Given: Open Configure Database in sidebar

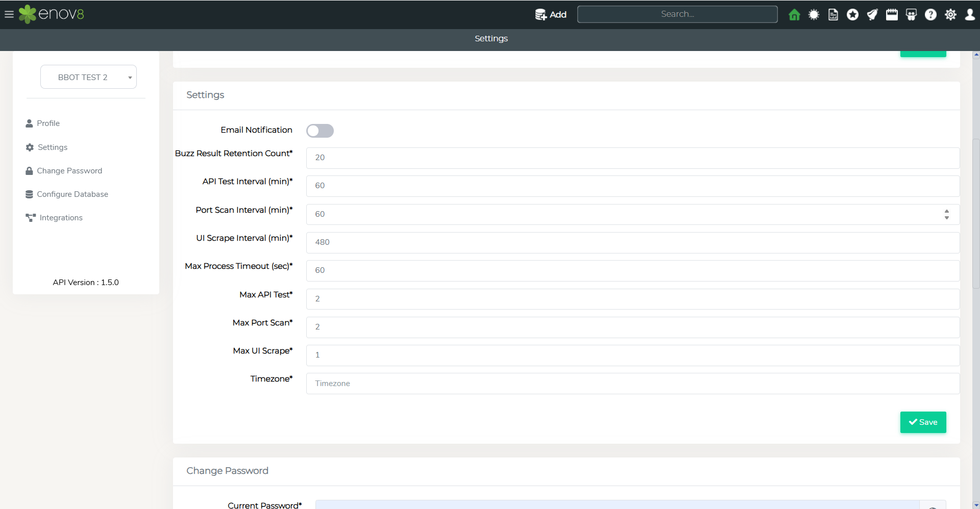Looking at the screenshot, I should [72, 194].
